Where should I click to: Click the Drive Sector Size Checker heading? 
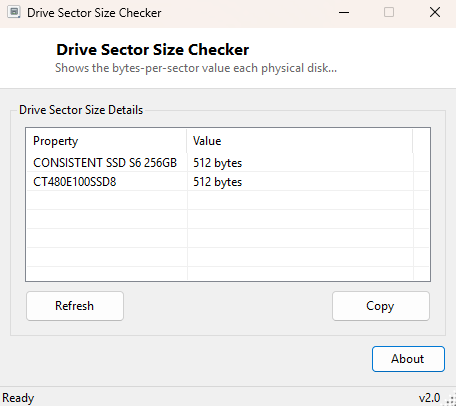click(153, 50)
